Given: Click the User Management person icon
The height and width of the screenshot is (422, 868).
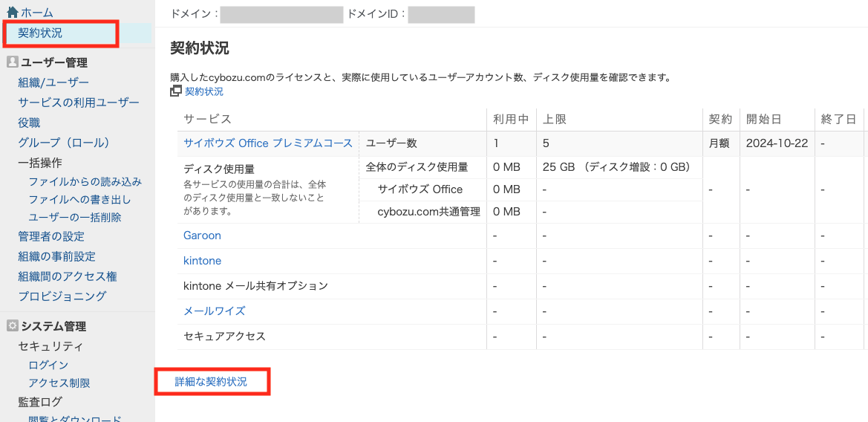Looking at the screenshot, I should tap(12, 62).
